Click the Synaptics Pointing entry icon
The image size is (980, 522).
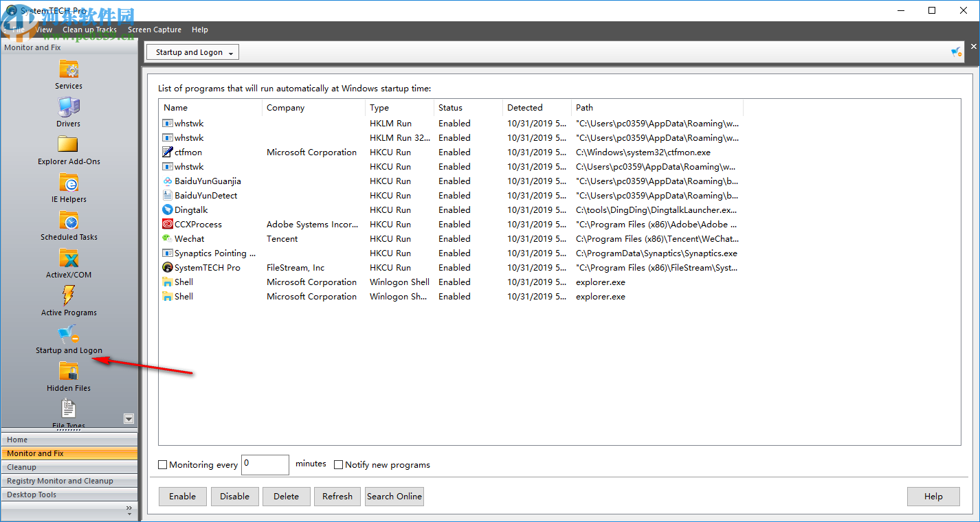[167, 253]
